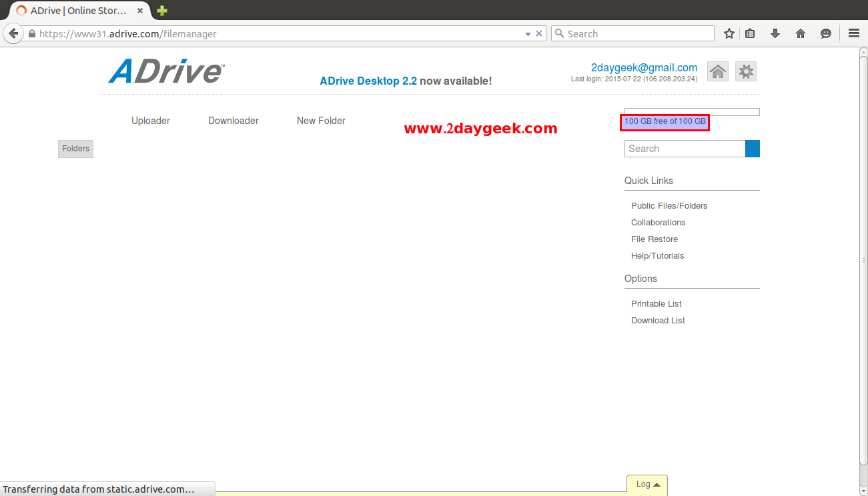Click the 2daygeek@gmail.com account link
This screenshot has height=496, width=868.
coord(644,67)
